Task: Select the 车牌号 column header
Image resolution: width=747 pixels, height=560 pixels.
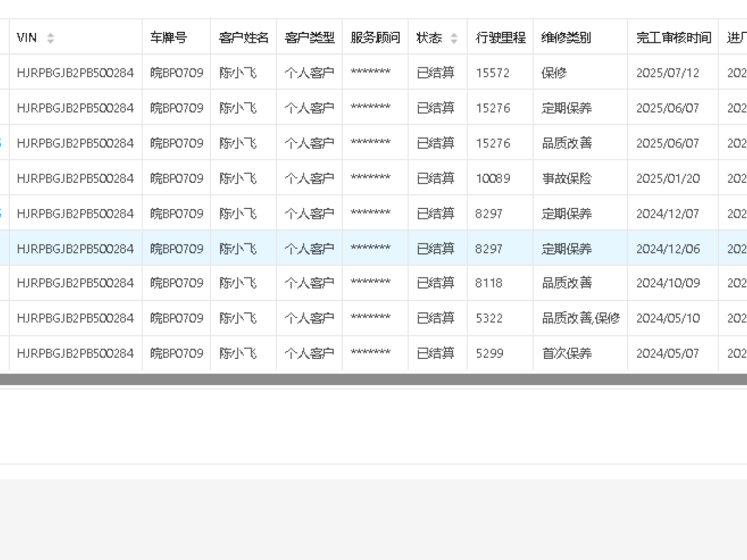Action: pos(168,38)
